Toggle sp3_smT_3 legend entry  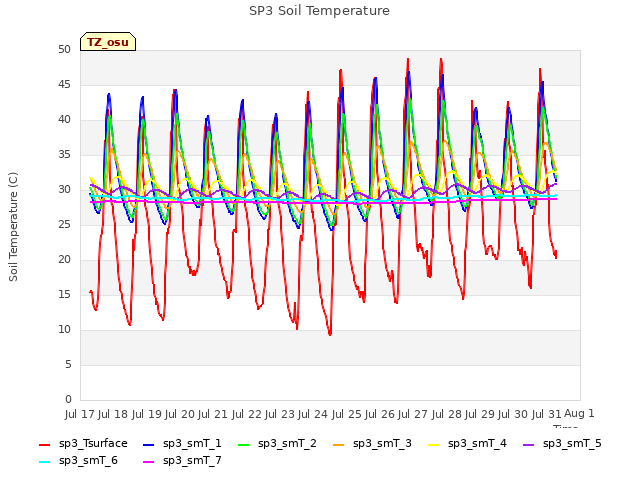point(373,443)
